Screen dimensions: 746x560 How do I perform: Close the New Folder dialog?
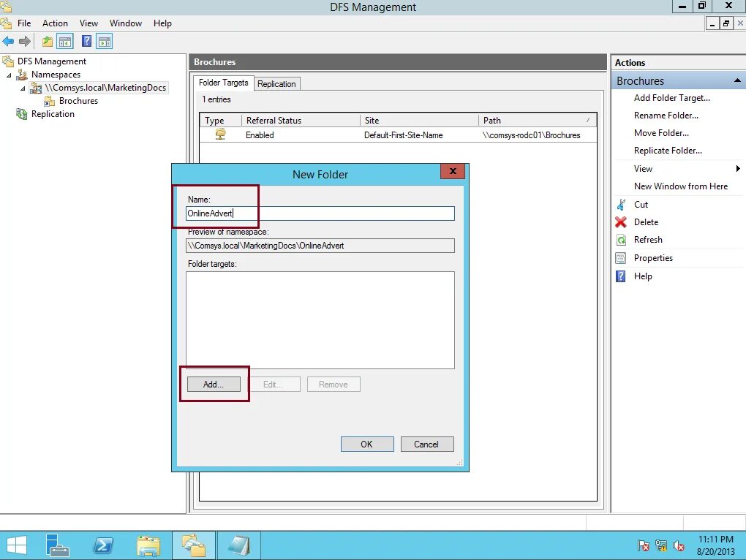(453, 171)
